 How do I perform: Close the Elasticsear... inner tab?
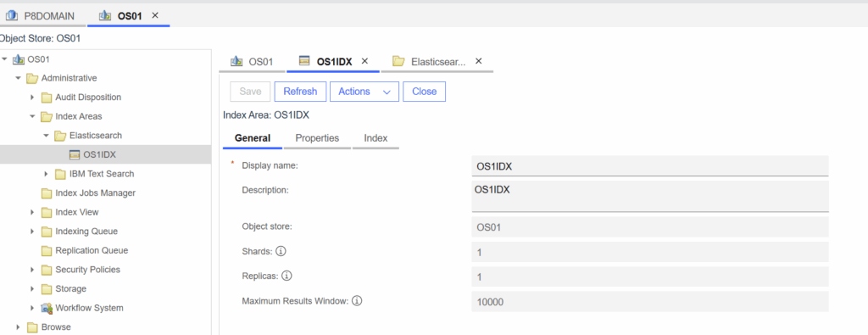pyautogui.click(x=479, y=61)
